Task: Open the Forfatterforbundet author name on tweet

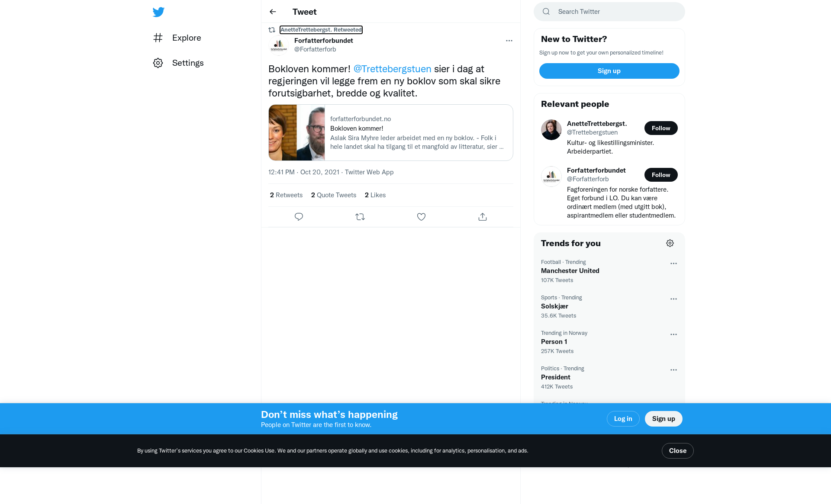Action: coord(323,40)
